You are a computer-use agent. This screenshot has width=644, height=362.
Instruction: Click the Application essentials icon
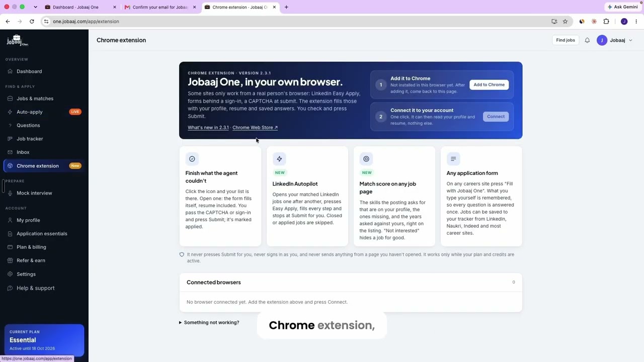(x=10, y=234)
